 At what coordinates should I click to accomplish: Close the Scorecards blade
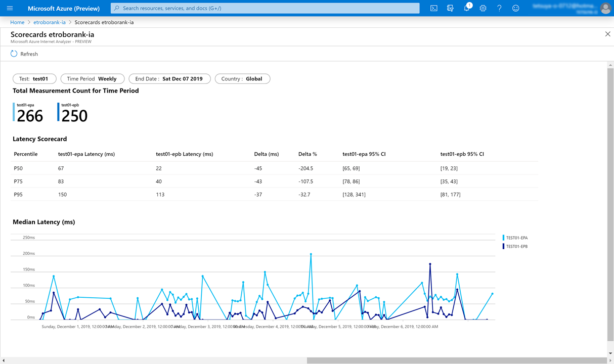[x=607, y=34]
